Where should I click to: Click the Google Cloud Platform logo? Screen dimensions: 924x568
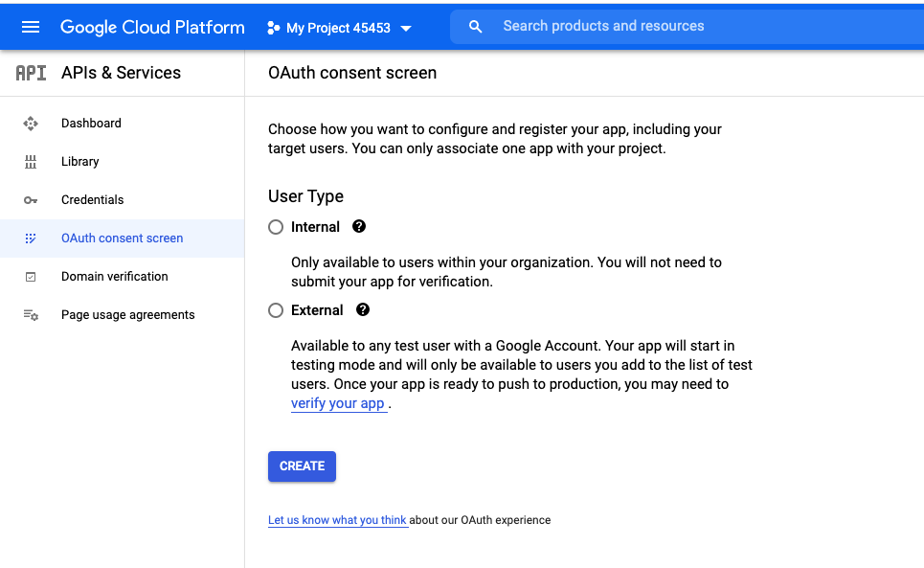(x=152, y=27)
